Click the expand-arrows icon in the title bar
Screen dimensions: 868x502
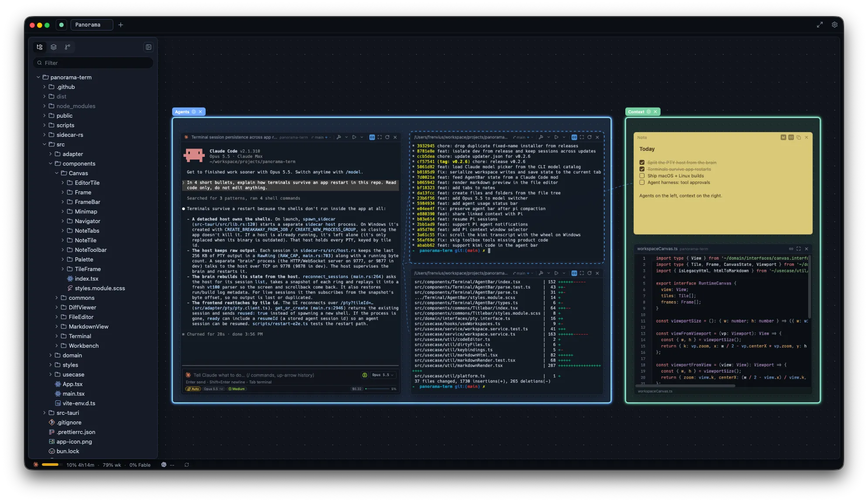(x=820, y=25)
